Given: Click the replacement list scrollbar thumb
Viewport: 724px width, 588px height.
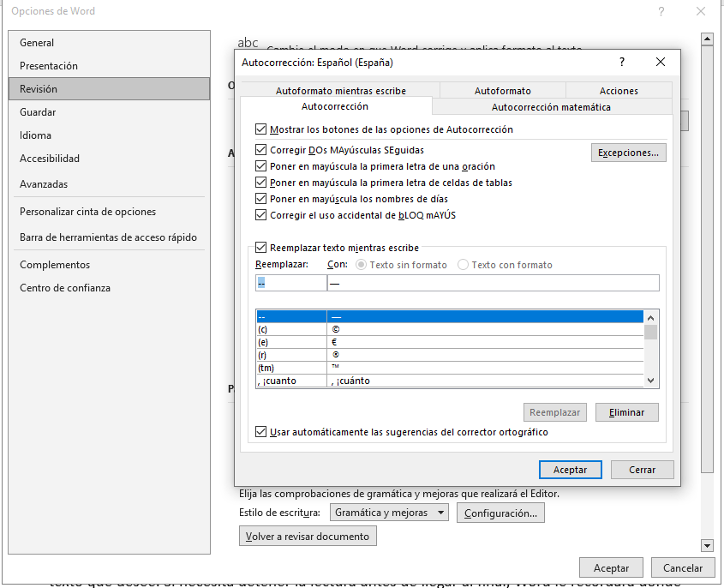Looking at the screenshot, I should [x=650, y=332].
